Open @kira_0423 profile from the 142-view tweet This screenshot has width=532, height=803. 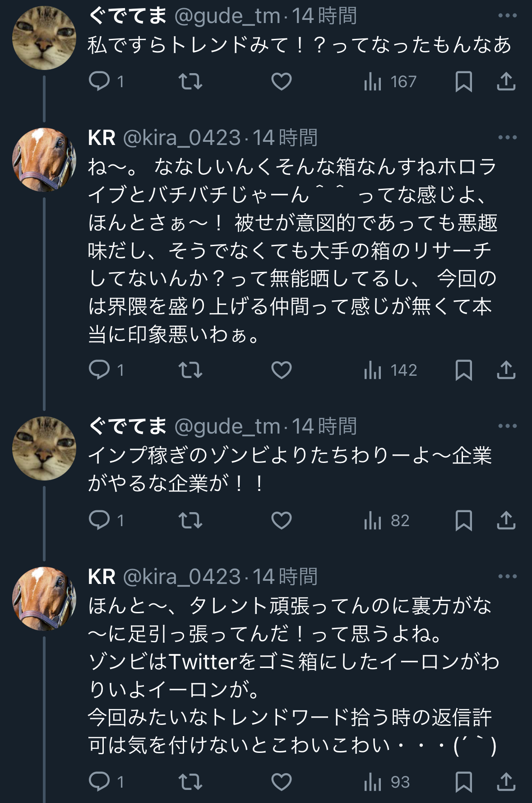coord(181,138)
